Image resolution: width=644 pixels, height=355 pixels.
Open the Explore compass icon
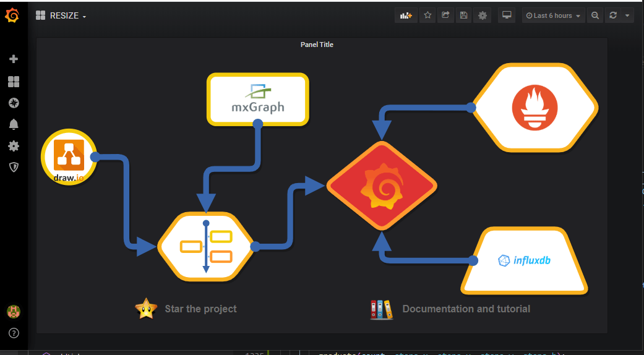(14, 103)
